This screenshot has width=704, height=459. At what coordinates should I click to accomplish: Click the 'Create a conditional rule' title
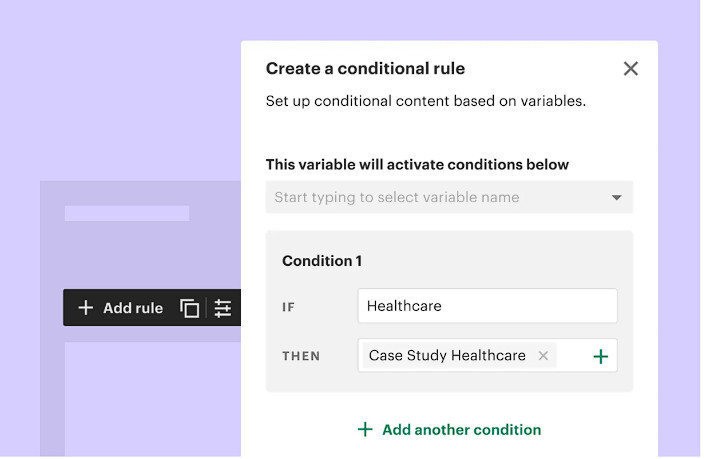click(365, 69)
